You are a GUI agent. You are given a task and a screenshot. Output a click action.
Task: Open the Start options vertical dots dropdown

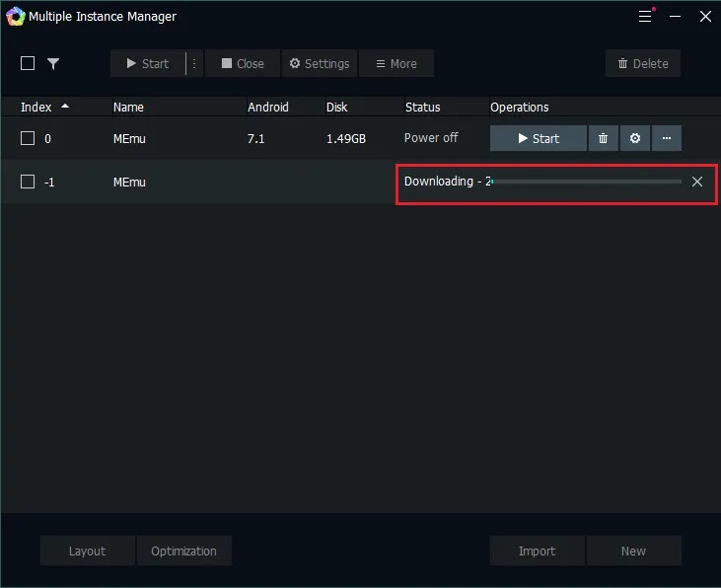[194, 63]
